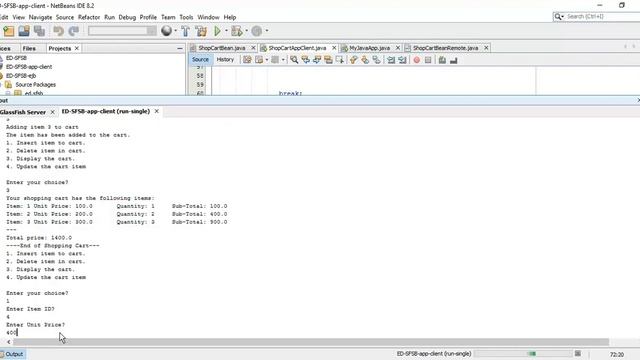Select the Source Packages folder node
Screen dimensions: 640x360
click(36, 84)
